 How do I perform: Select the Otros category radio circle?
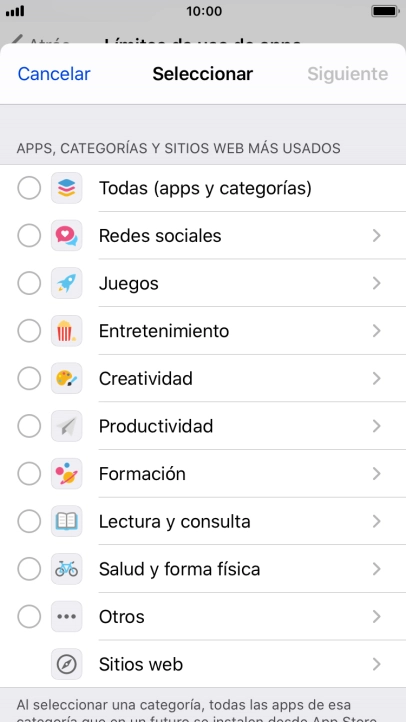point(29,617)
